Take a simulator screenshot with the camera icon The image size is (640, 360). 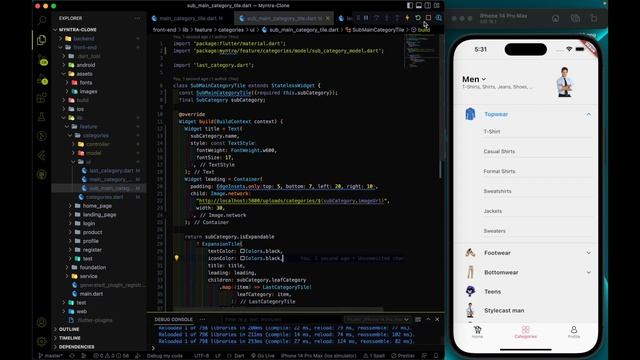[x=575, y=18]
